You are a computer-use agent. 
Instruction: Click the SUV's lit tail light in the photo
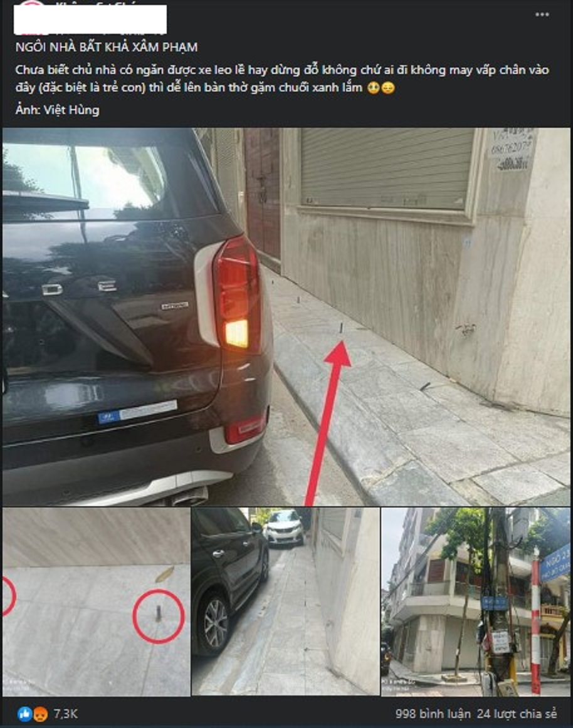tap(237, 294)
